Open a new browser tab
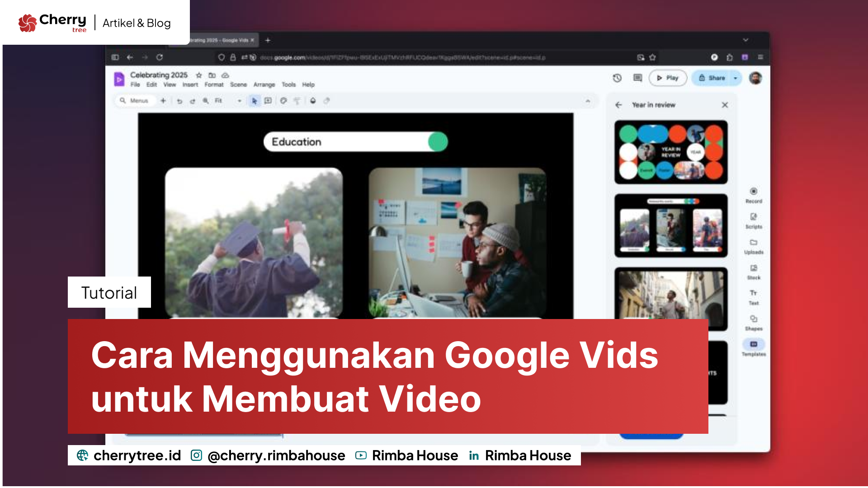Image resolution: width=868 pixels, height=488 pixels. [268, 40]
